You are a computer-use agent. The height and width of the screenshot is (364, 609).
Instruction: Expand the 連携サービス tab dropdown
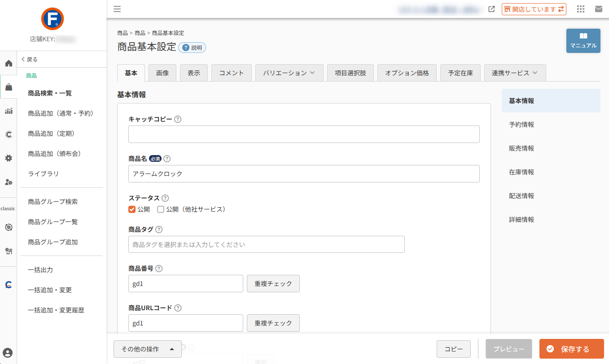click(x=515, y=73)
